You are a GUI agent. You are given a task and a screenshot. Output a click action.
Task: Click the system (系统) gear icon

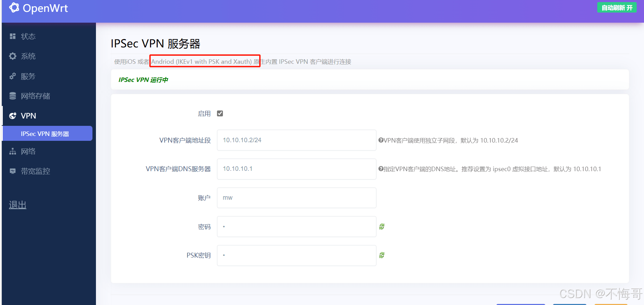coord(13,56)
